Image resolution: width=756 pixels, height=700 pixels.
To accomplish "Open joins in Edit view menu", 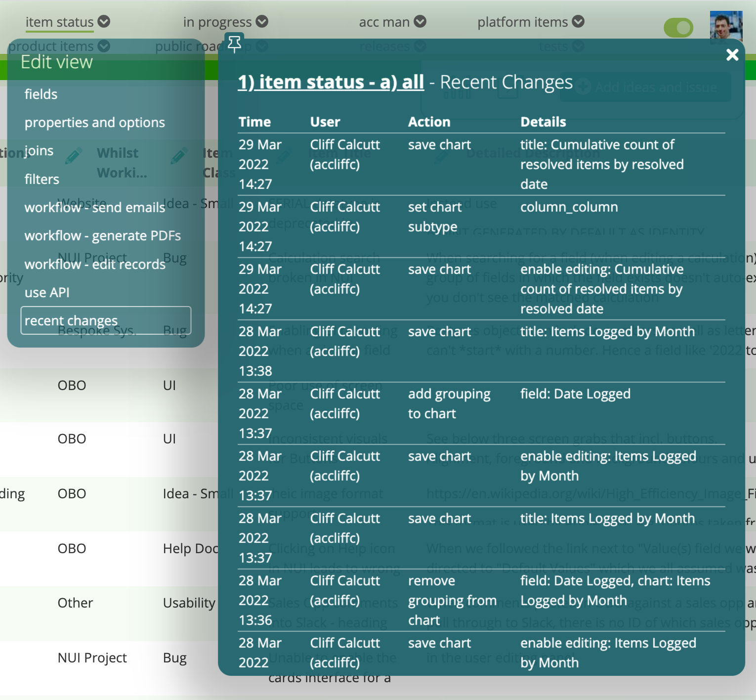I will point(39,151).
